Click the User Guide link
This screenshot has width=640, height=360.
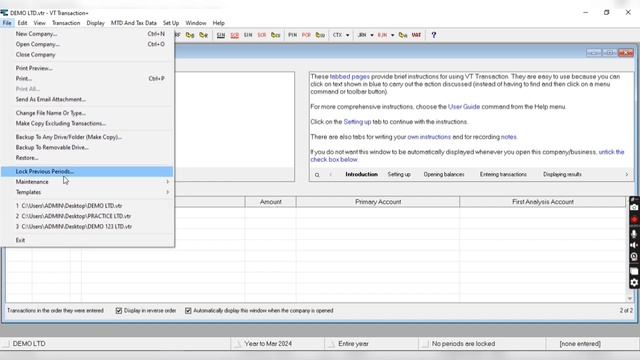464,107
